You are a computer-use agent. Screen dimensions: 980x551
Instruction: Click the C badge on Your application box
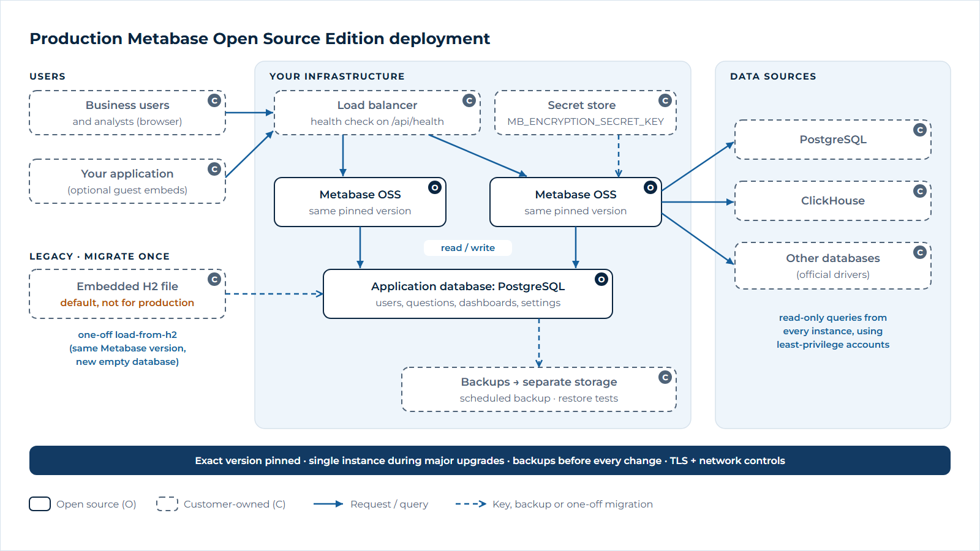(x=214, y=169)
